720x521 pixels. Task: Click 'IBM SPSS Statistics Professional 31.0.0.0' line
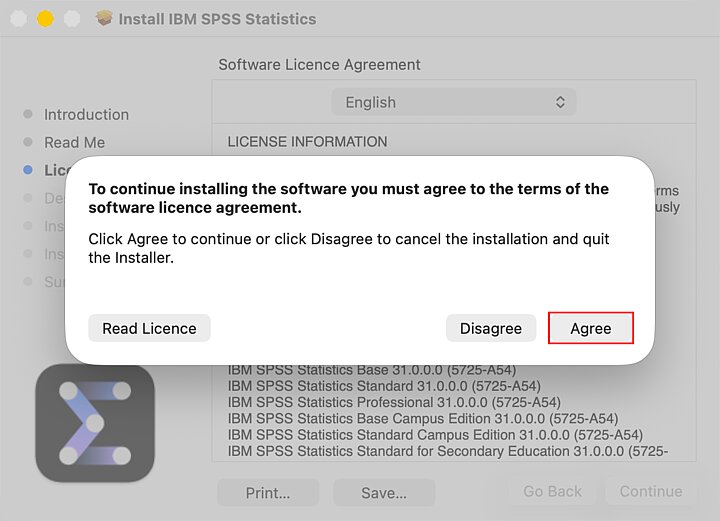(394, 402)
